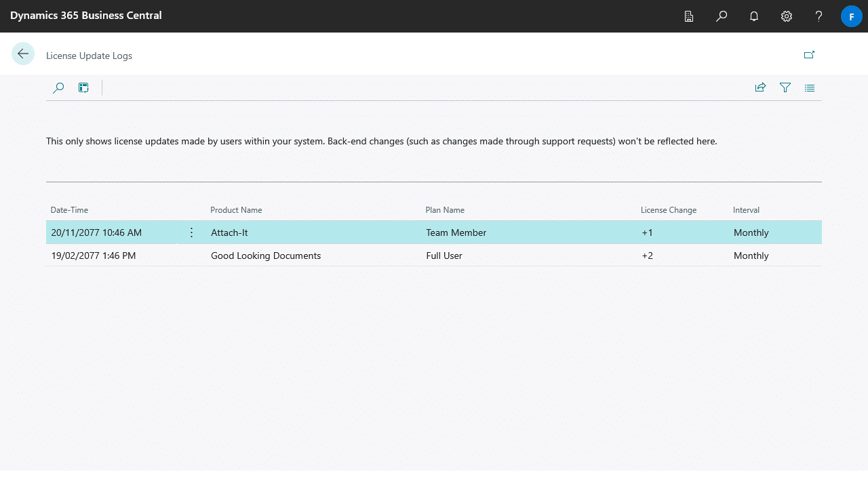Viewport: 868px width, 488px height.
Task: Open the share icon in toolbar
Action: click(760, 87)
